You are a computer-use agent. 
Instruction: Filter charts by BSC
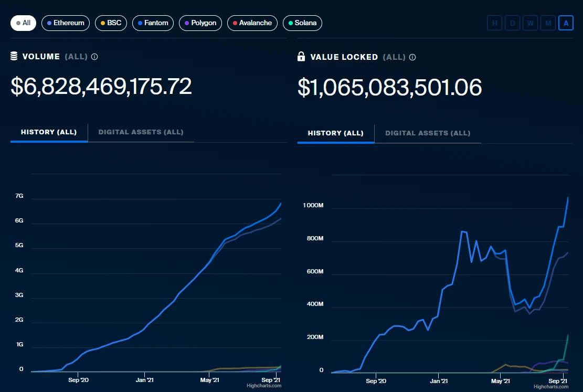point(111,23)
